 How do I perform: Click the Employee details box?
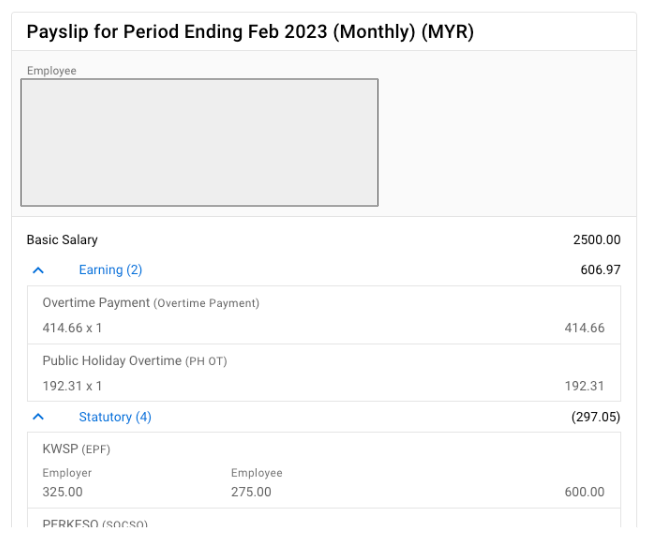pyautogui.click(x=199, y=142)
